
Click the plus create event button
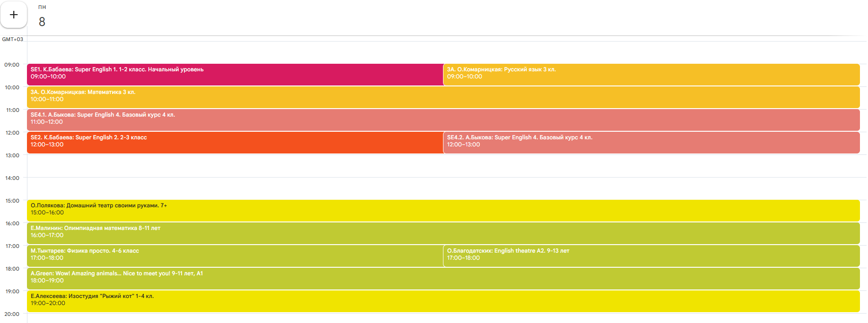coord(14,15)
